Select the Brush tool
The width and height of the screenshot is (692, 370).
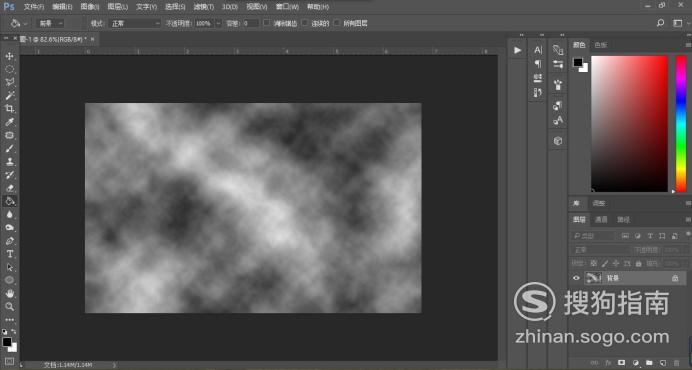9,148
